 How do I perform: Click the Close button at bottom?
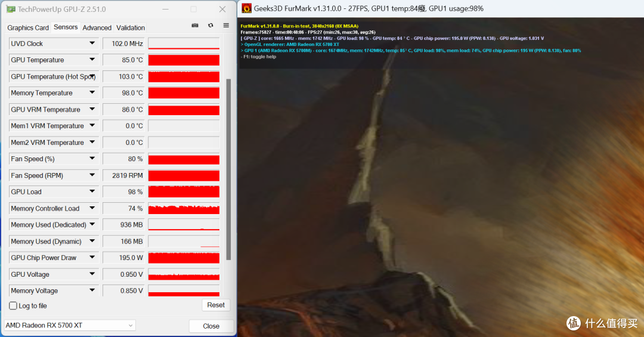(x=211, y=326)
